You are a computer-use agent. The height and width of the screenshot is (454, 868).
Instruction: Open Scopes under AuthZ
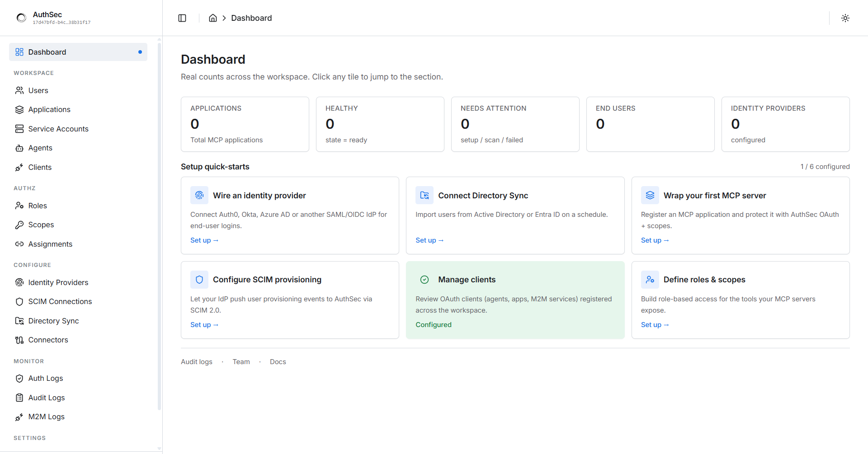(78, 225)
